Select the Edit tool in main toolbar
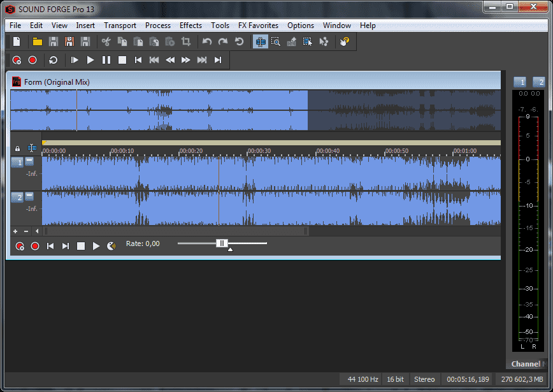Image resolution: width=553 pixels, height=392 pixels. (261, 41)
